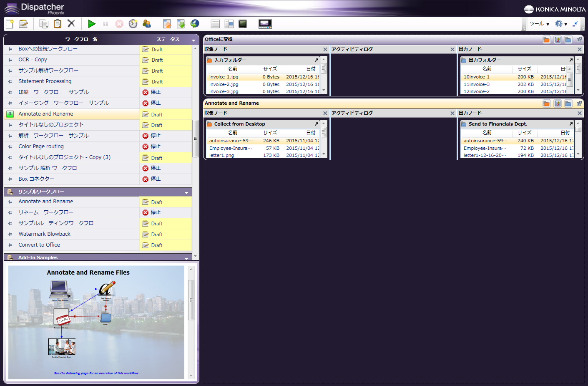Click the blue minimize-to-tray arrow icon
This screenshot has width=588, height=386.
pos(575,24)
